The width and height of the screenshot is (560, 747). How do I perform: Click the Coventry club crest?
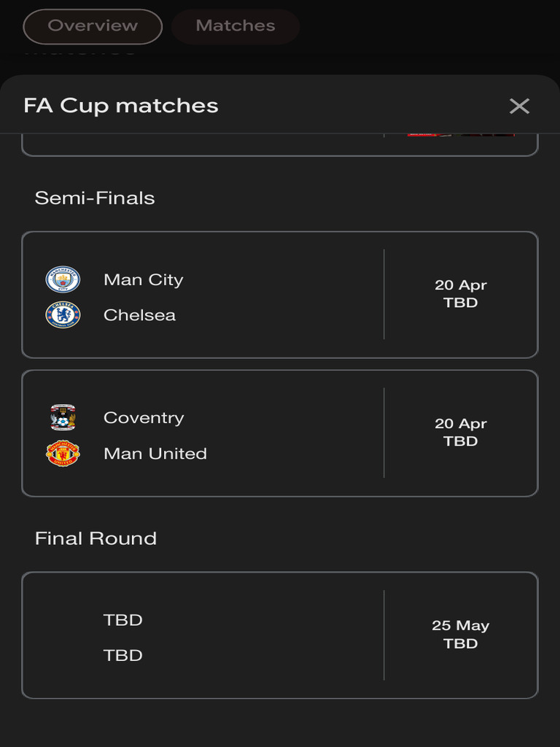(x=63, y=417)
